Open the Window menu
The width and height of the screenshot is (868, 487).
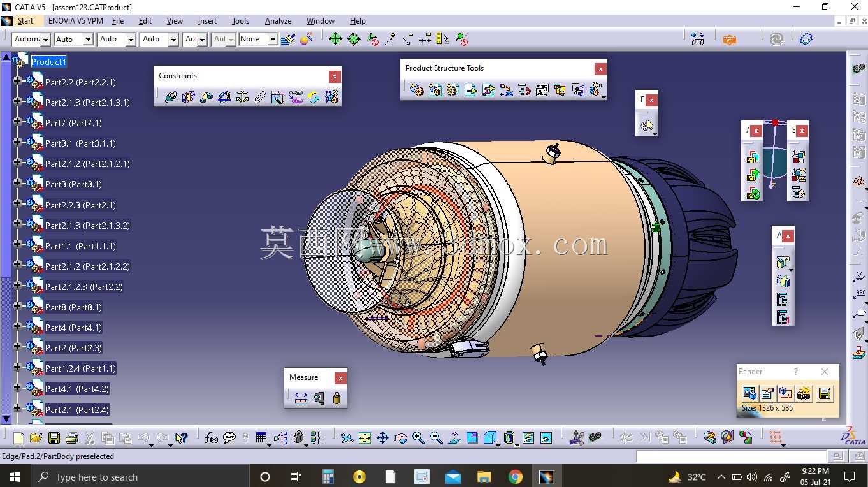point(320,21)
